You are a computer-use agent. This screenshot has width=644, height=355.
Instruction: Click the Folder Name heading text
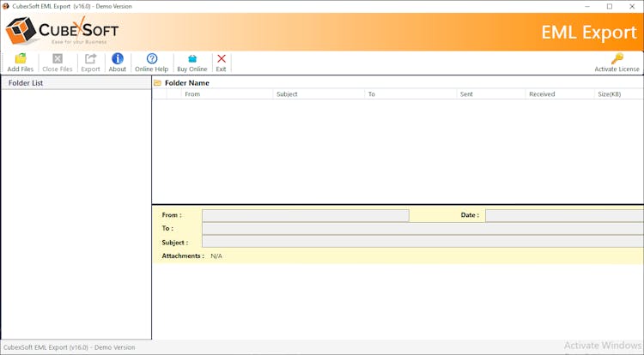(187, 83)
